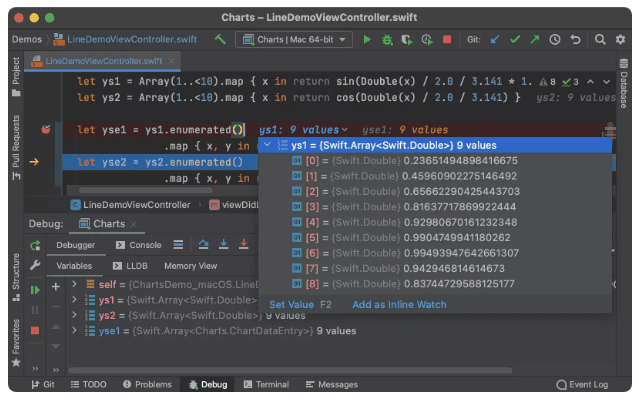
Task: Pause program in debug panel
Action: (x=35, y=310)
